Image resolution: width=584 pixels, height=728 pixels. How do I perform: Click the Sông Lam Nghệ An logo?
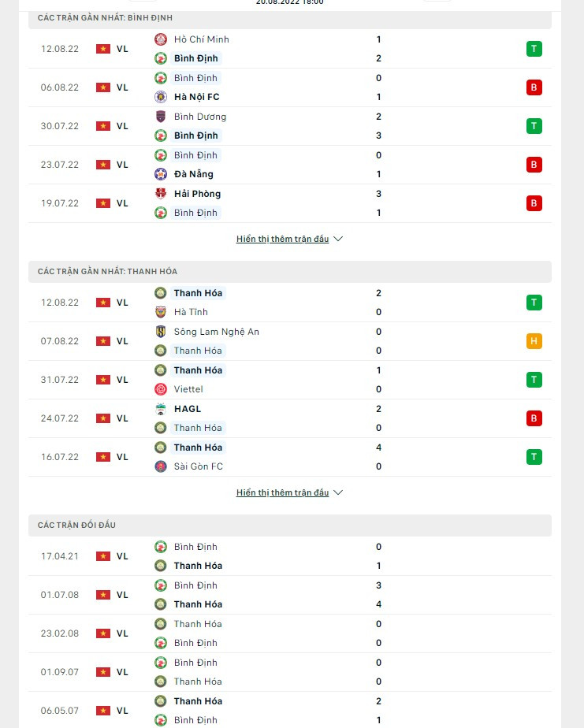pyautogui.click(x=161, y=332)
